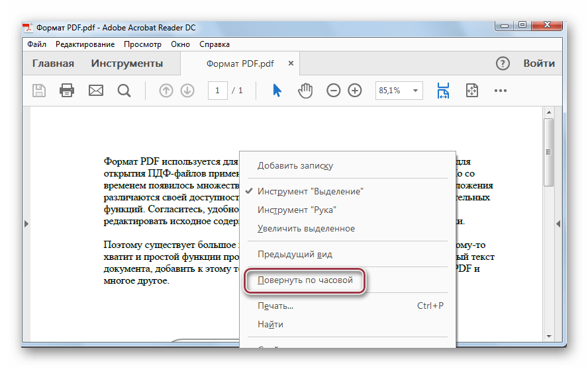Maximize the Acrobat Reader window
This screenshot has height=369, width=588.
pos(522,26)
